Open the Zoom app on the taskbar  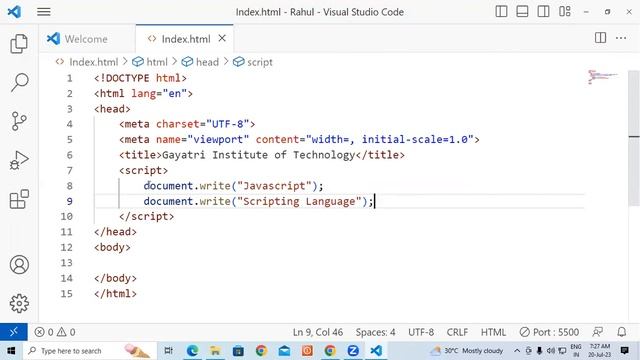353,351
